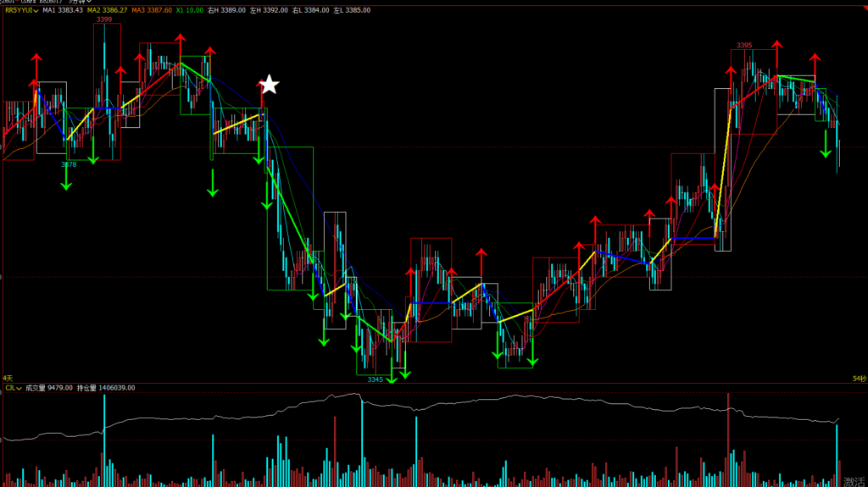
Task: Select the MA3 3387.60 indicator label
Action: click(x=152, y=10)
